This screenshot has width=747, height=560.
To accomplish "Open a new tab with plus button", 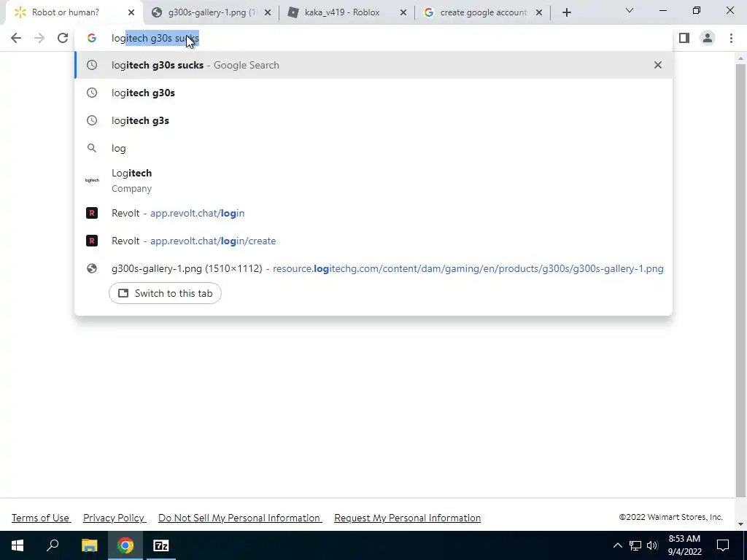I will click(x=566, y=13).
